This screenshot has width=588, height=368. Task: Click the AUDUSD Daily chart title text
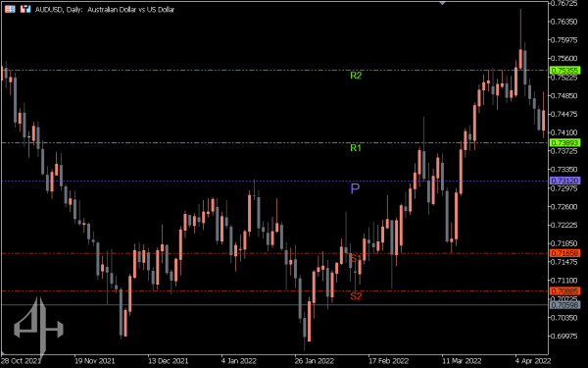105,10
